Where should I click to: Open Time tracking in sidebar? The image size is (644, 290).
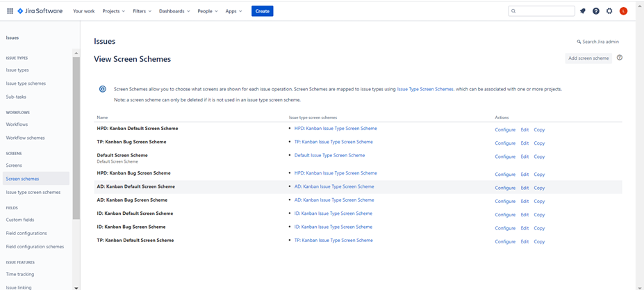pos(20,274)
